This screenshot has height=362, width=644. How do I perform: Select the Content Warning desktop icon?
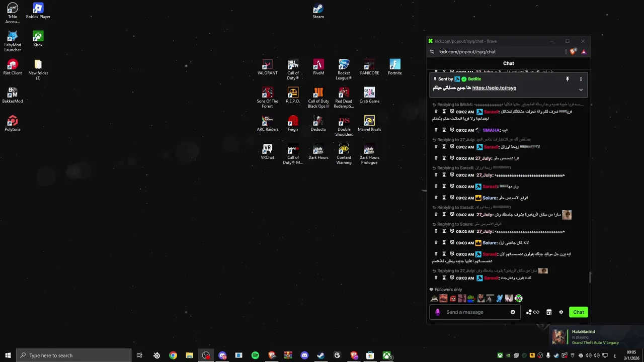tap(344, 154)
